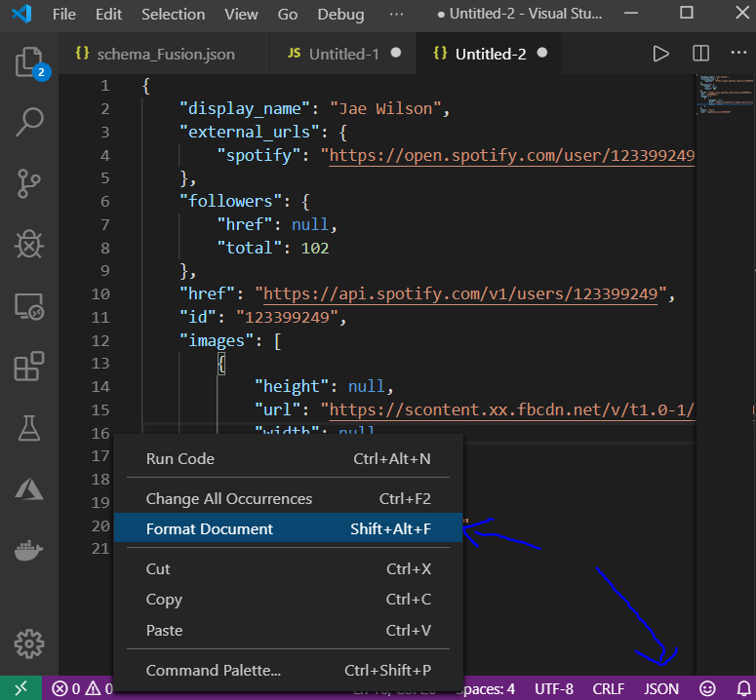Image resolution: width=756 pixels, height=700 pixels.
Task: Change CRLF end of line sequence
Action: coord(609,689)
